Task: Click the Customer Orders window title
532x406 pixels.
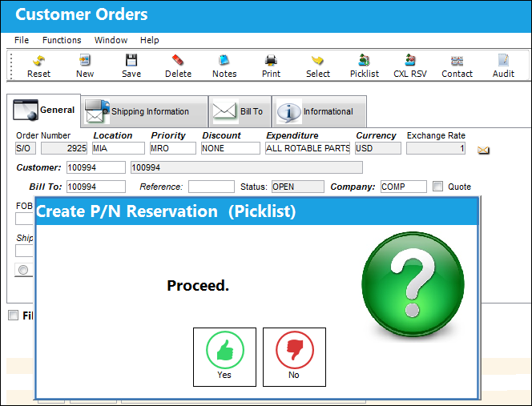Action: (x=82, y=14)
